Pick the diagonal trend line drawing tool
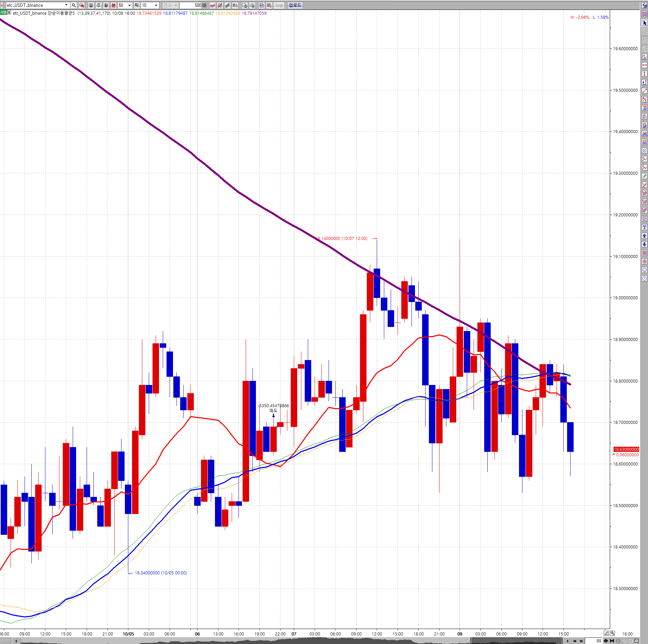The image size is (648, 644). (x=644, y=91)
